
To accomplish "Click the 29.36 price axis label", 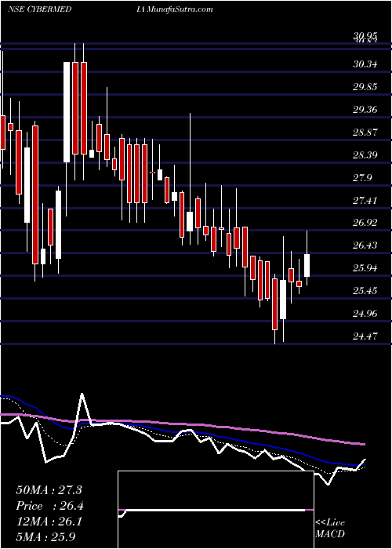I will pyautogui.click(x=365, y=110).
